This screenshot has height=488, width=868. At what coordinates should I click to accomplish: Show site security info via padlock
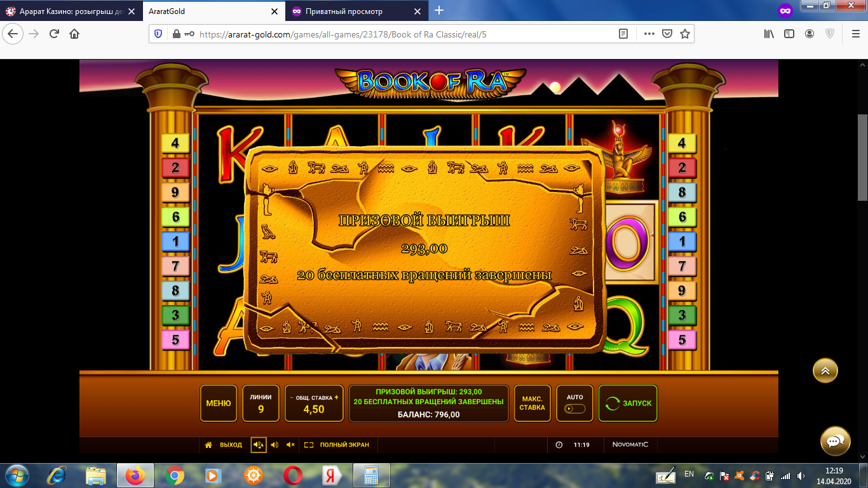[176, 34]
